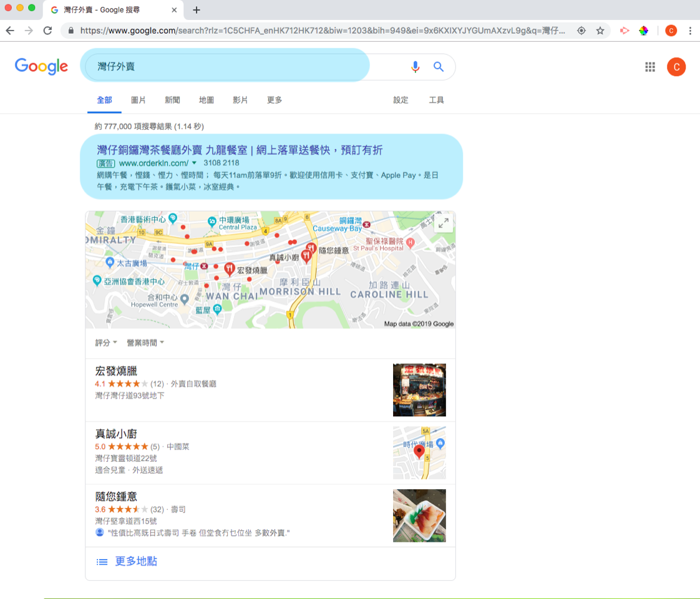700x599 pixels.
Task: Open the 隨您鍾意 listing
Action: point(116,496)
